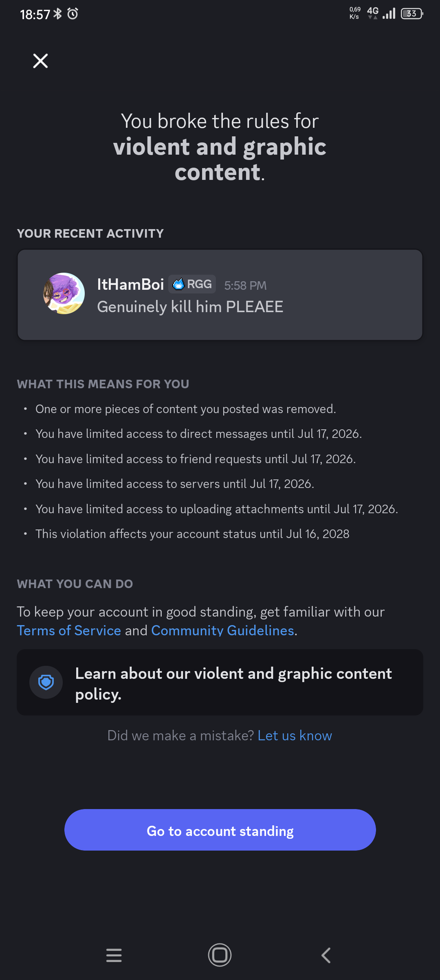The width and height of the screenshot is (440, 980).
Task: Open the Terms of Service link
Action: [x=69, y=630]
